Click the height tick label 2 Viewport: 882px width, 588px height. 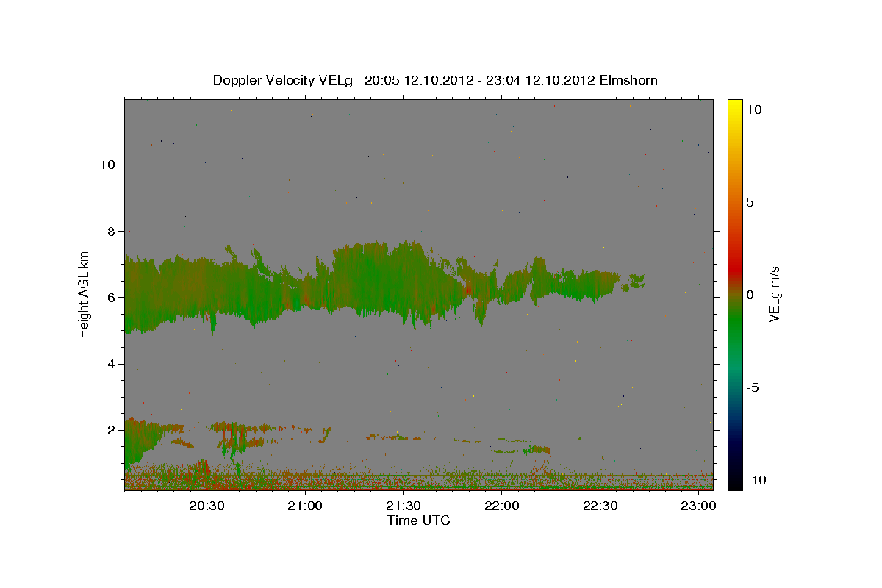click(112, 430)
